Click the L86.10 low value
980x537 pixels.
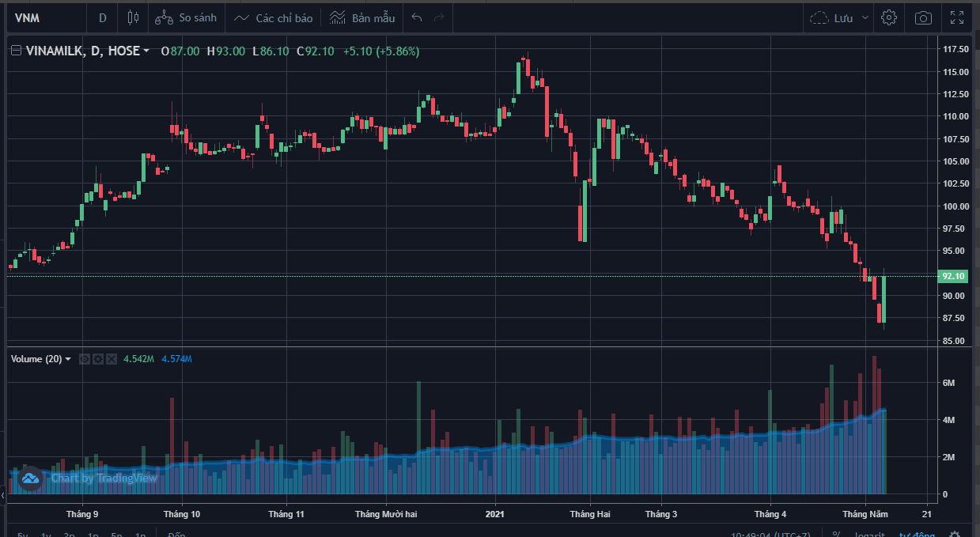pos(271,51)
